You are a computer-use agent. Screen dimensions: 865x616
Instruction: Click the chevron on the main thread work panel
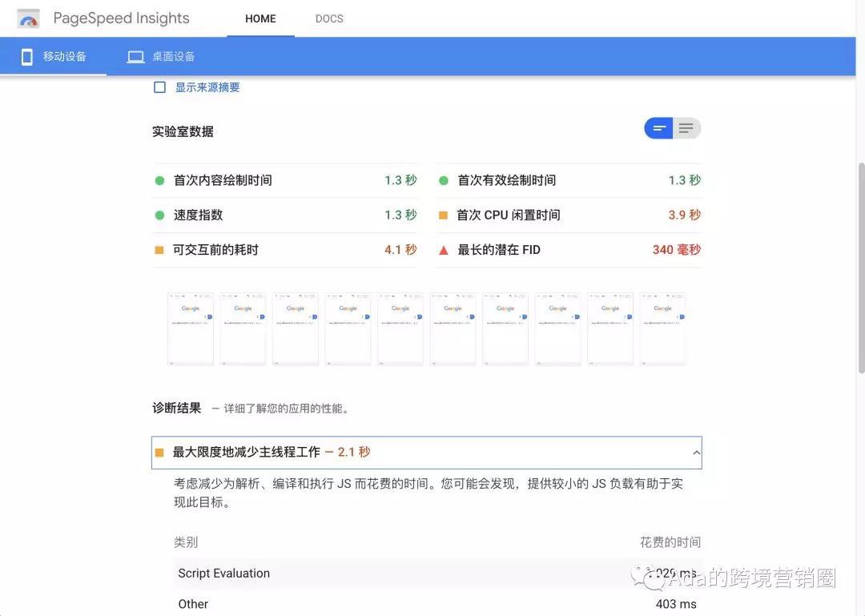695,452
